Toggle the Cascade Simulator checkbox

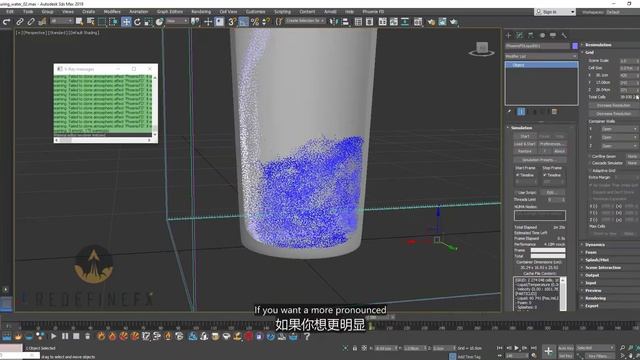591,163
